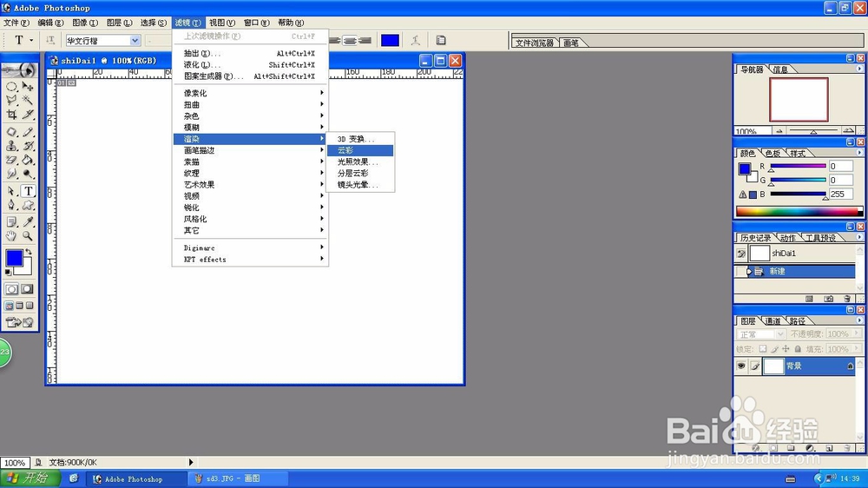The width and height of the screenshot is (868, 488).
Task: Switch to 色板 tab
Action: pos(773,154)
